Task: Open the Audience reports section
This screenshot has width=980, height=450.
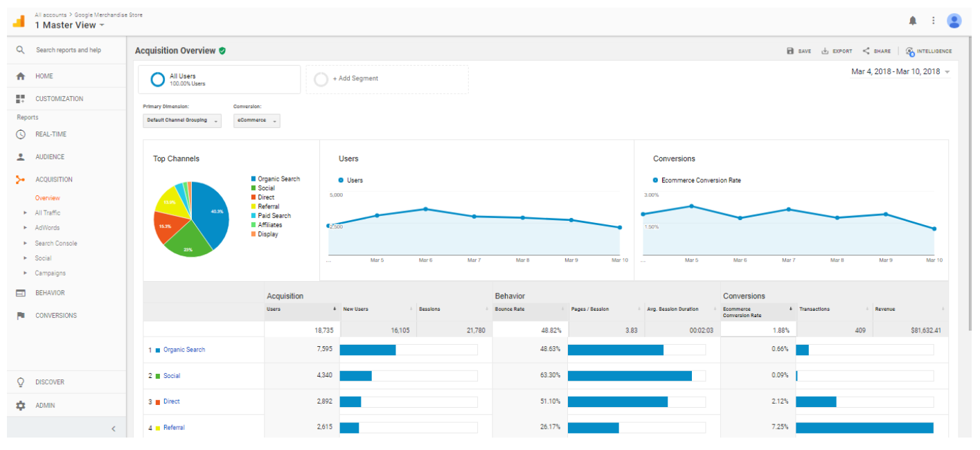Action: [x=50, y=157]
